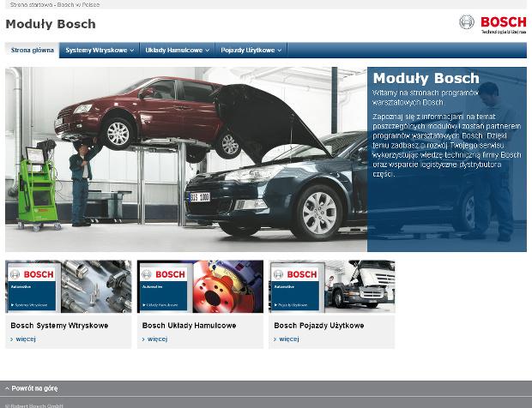Click Powrót na górę link
The height and width of the screenshot is (408, 532).
tap(34, 388)
